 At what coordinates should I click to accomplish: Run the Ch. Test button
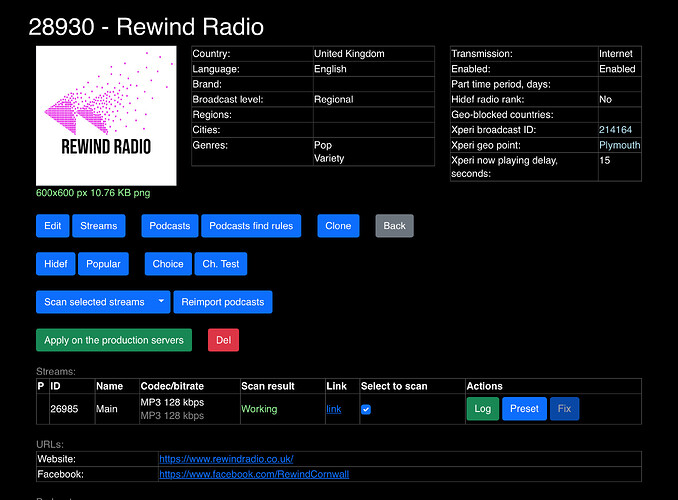point(220,264)
